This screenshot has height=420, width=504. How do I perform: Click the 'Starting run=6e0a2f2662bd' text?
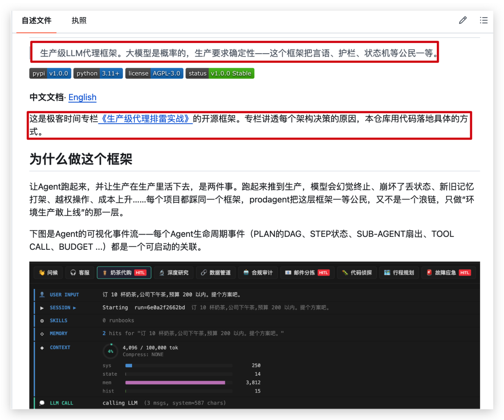(144, 308)
